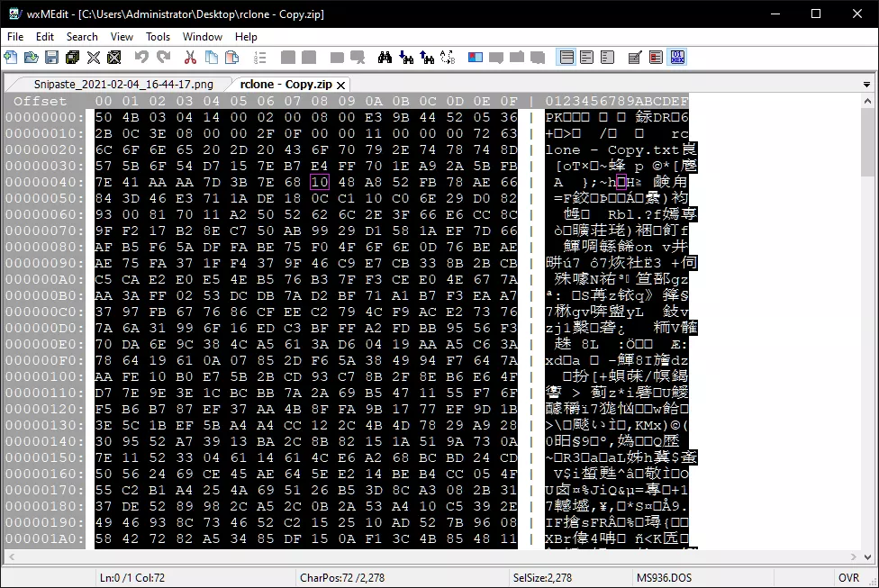
Task: Close the current file using the X toolbar icon
Action: 94,57
